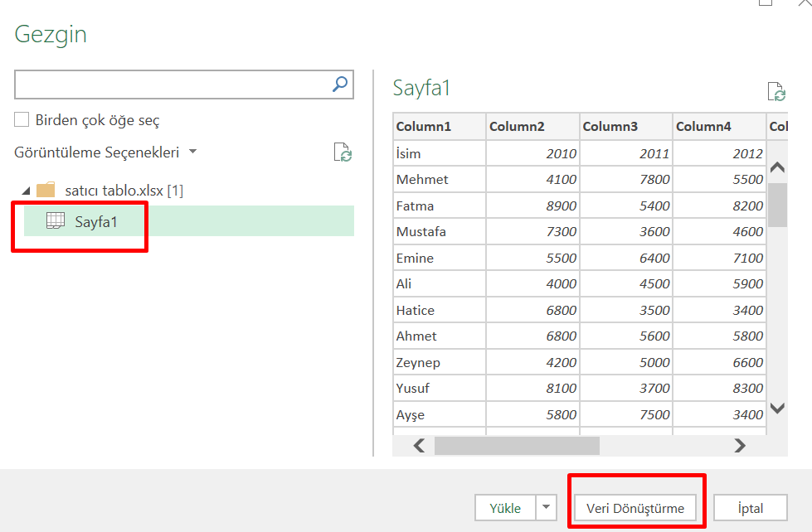Click the Fatma row name cell
The height and width of the screenshot is (532, 812).
[440, 206]
